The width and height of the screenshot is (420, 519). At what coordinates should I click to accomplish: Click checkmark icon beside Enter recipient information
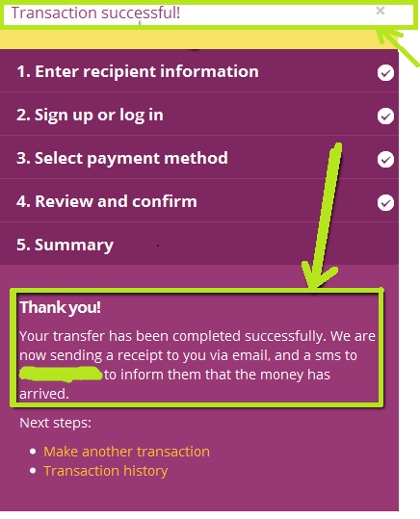(x=385, y=73)
